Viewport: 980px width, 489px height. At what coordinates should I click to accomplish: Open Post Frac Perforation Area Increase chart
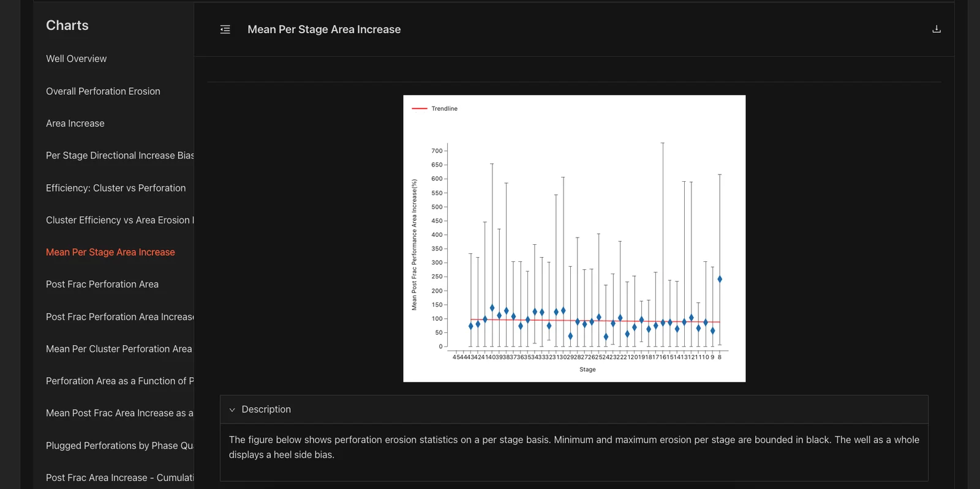point(120,317)
